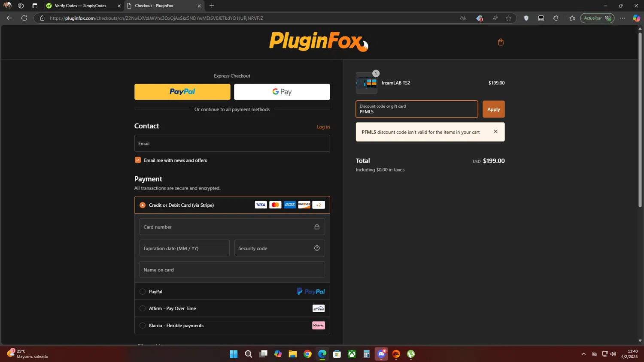Pay with PayPal express checkout button

click(x=182, y=92)
